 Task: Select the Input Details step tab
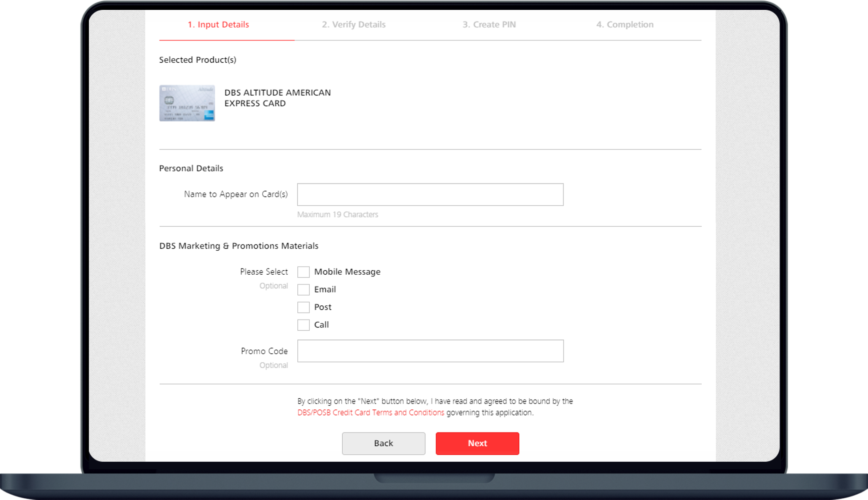[x=218, y=24]
